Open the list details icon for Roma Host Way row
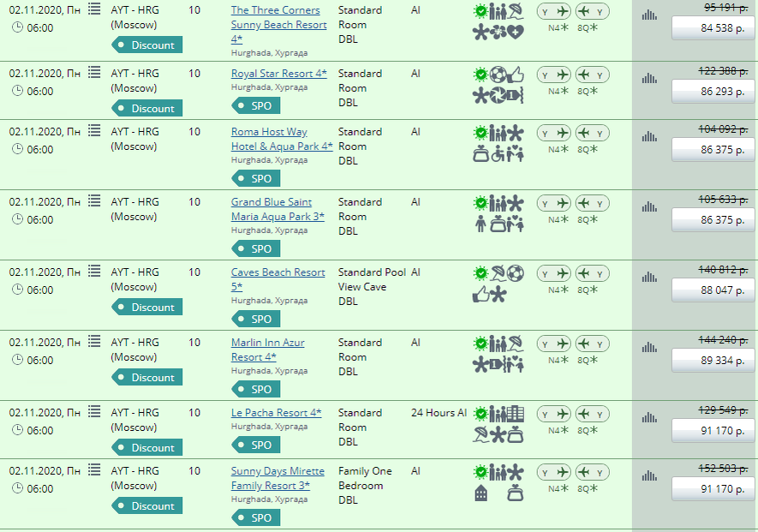 [x=94, y=130]
